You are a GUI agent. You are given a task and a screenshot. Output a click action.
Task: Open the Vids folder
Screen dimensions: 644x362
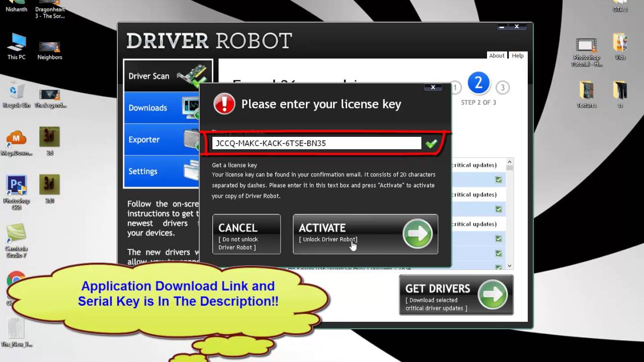[620, 47]
